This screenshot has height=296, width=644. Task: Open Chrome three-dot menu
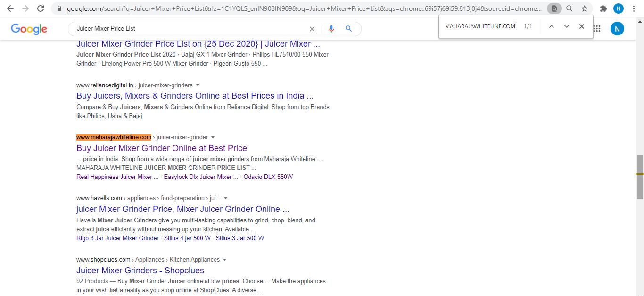634,8
